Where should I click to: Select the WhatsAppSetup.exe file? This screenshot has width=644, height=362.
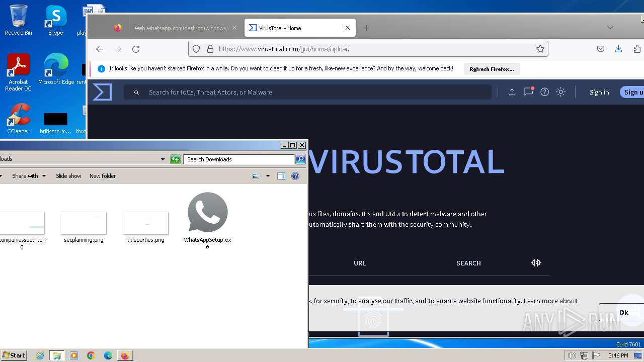click(207, 221)
